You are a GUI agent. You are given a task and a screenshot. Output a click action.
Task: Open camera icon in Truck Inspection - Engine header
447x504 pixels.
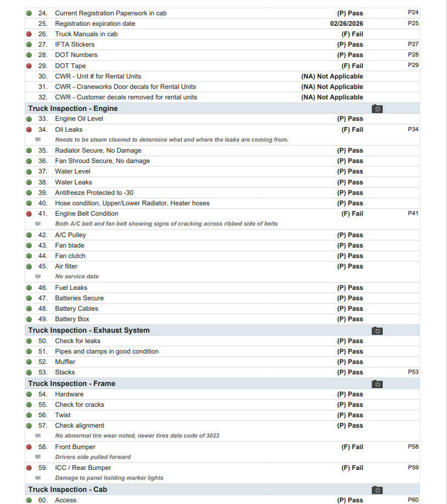point(377,109)
